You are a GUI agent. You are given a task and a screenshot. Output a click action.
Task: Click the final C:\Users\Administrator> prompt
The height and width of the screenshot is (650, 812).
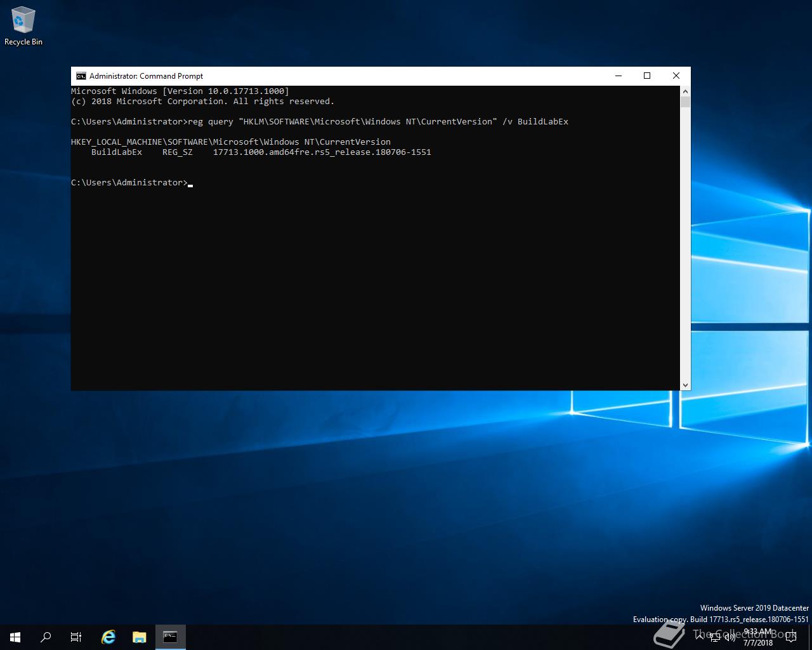point(129,183)
